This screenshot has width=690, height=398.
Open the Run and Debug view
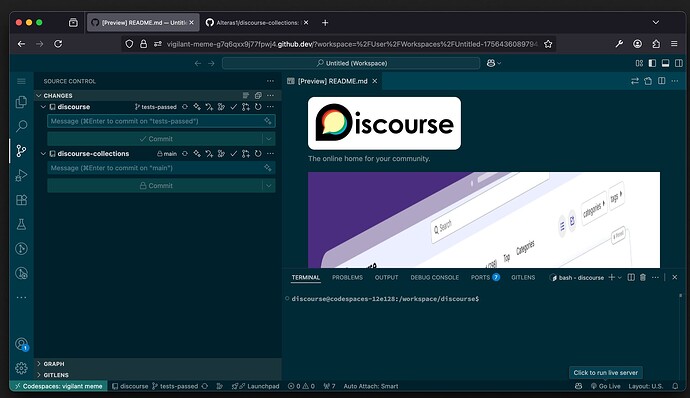click(21, 175)
